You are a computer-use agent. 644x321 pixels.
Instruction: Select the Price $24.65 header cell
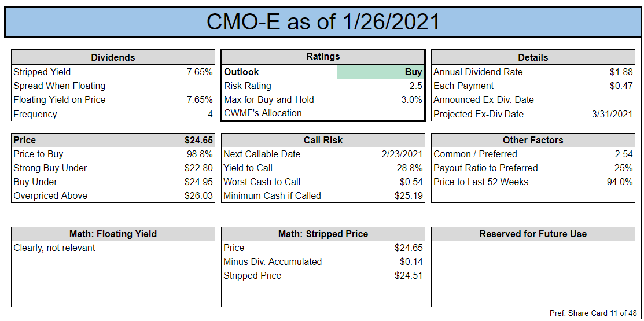tap(113, 141)
